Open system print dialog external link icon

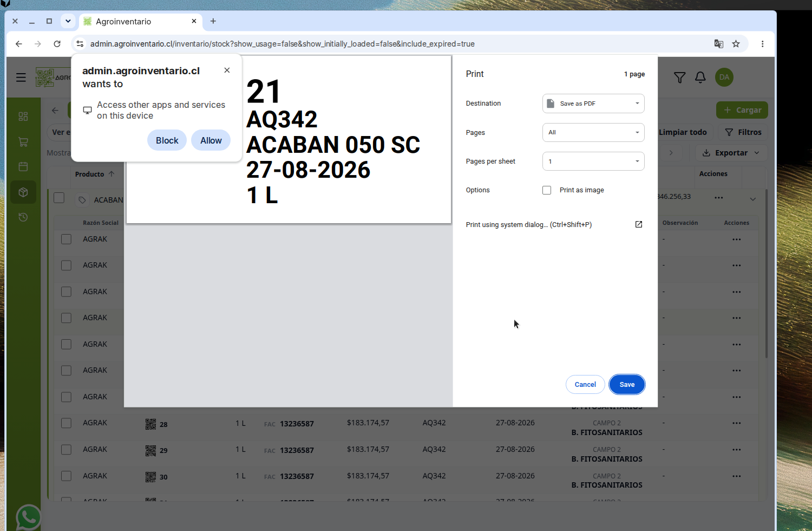coord(639,224)
